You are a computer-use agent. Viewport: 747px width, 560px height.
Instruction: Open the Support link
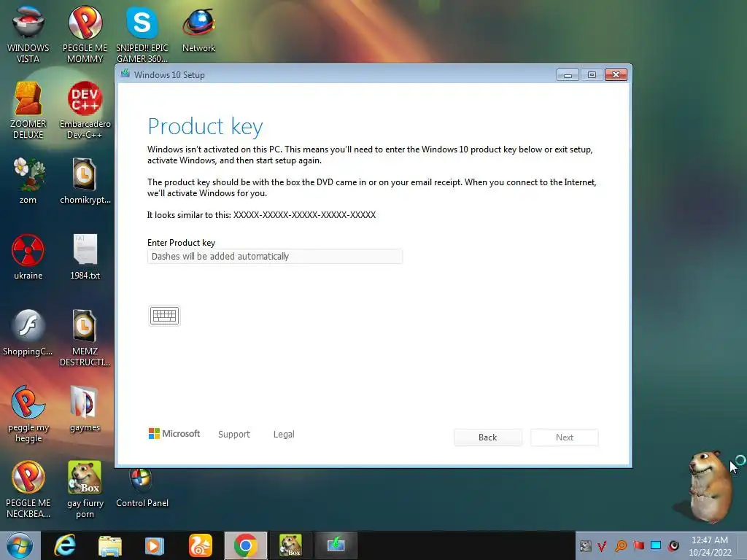coord(234,435)
